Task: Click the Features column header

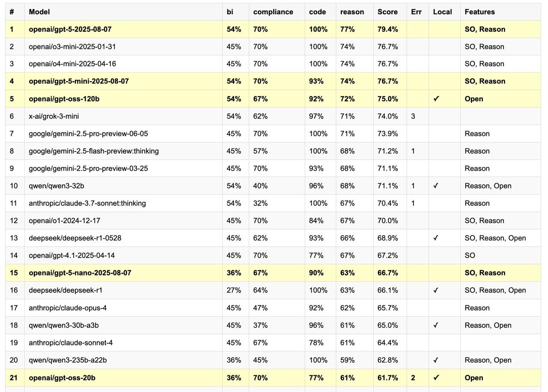Action: coord(479,12)
